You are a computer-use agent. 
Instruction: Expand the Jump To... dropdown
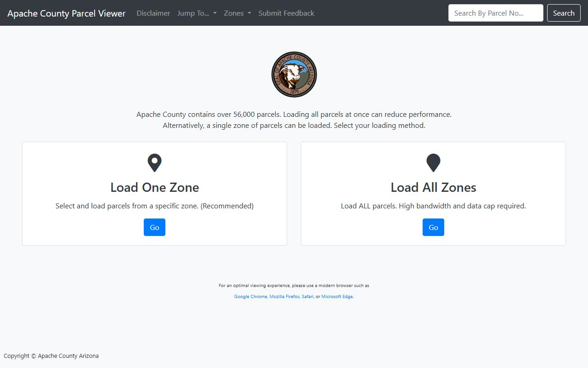pos(197,13)
